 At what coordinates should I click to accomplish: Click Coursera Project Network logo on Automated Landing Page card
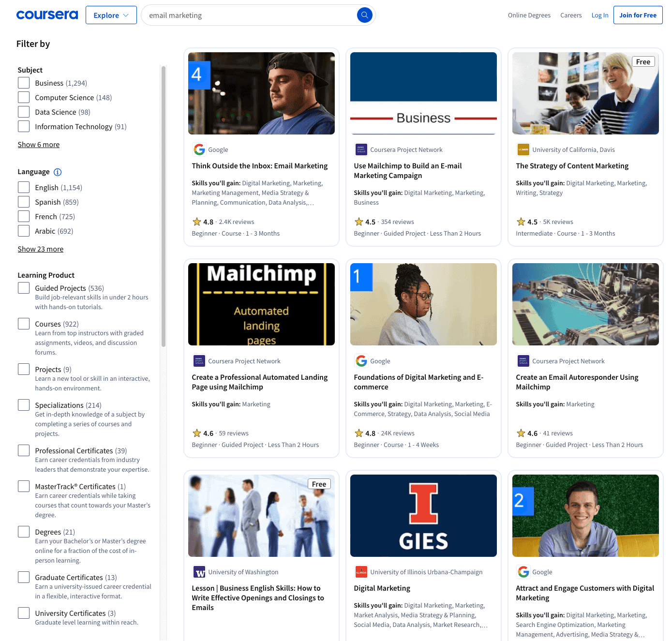pyautogui.click(x=199, y=361)
